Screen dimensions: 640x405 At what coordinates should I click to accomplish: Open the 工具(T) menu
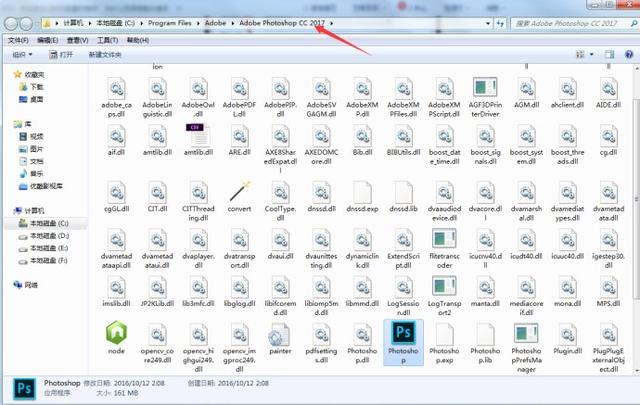click(107, 40)
